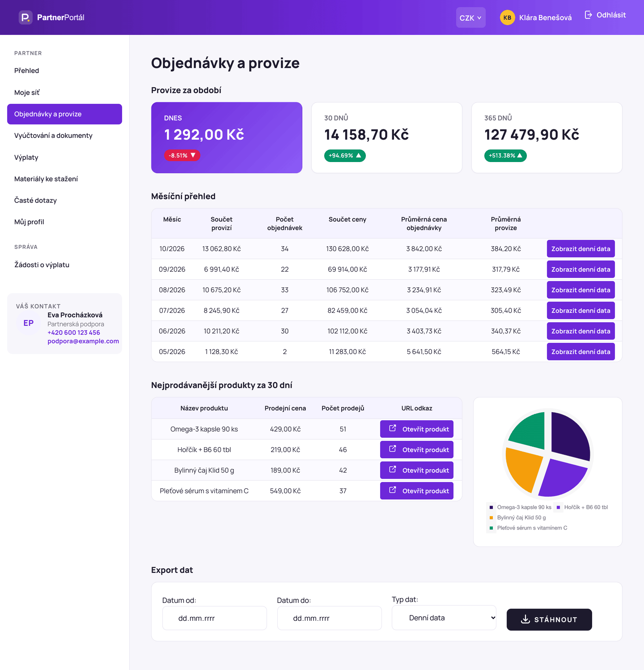Show daily data for 10/2026

(x=580, y=249)
